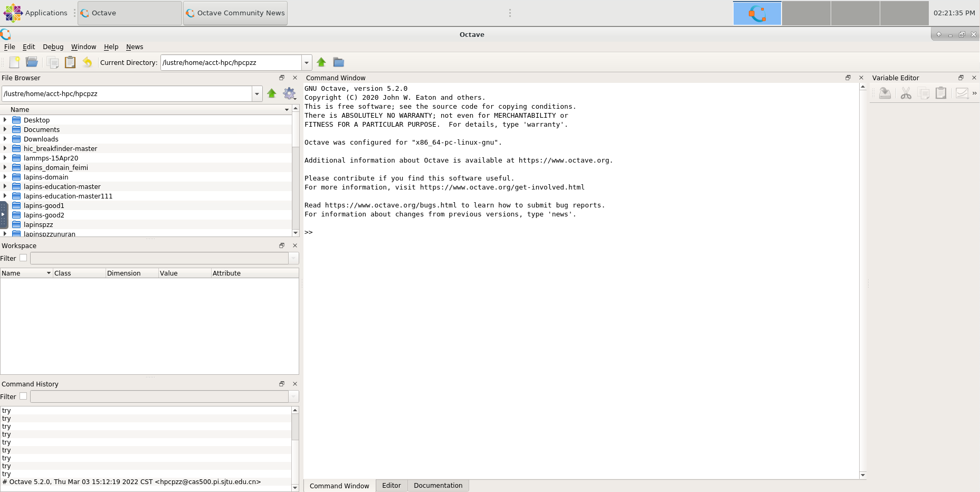Undock the Command Window panel

point(848,78)
